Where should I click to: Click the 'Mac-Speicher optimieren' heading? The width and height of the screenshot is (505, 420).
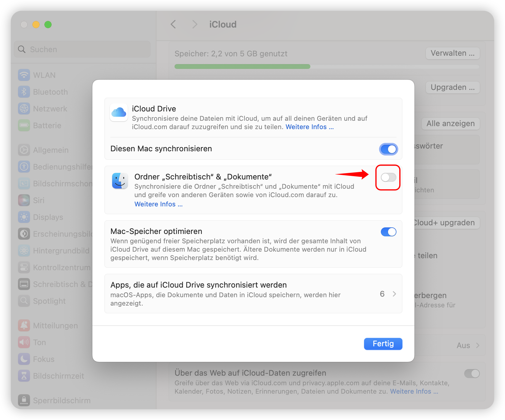[156, 231]
